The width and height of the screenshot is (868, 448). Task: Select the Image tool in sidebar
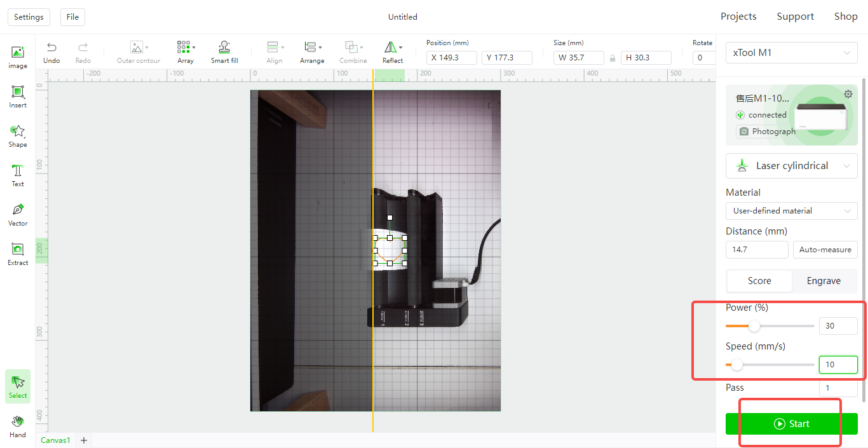tap(18, 57)
